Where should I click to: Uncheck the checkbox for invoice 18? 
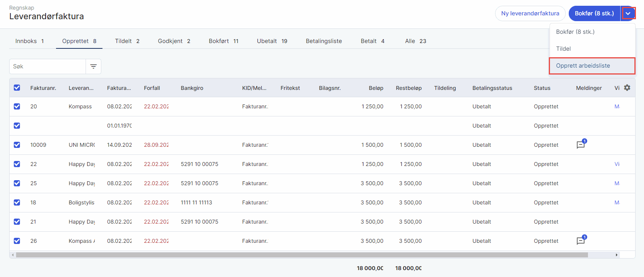point(17,202)
